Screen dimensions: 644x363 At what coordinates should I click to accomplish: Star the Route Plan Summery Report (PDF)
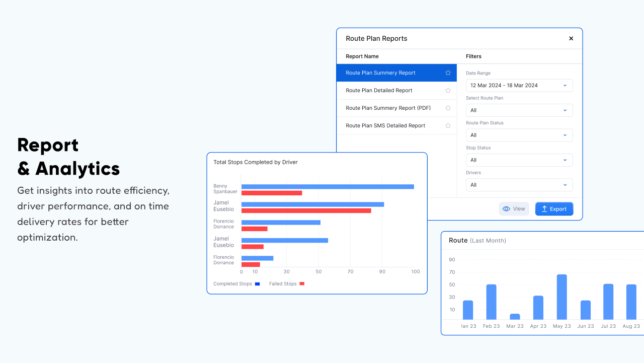pyautogui.click(x=448, y=108)
